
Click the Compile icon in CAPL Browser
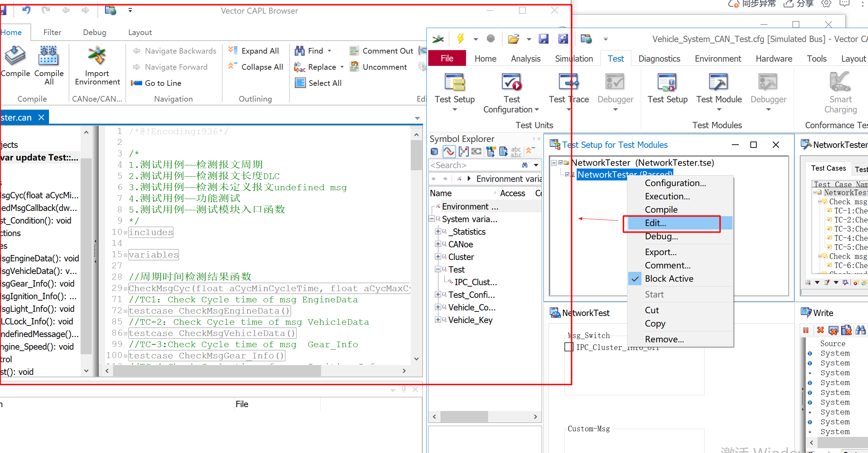(15, 61)
